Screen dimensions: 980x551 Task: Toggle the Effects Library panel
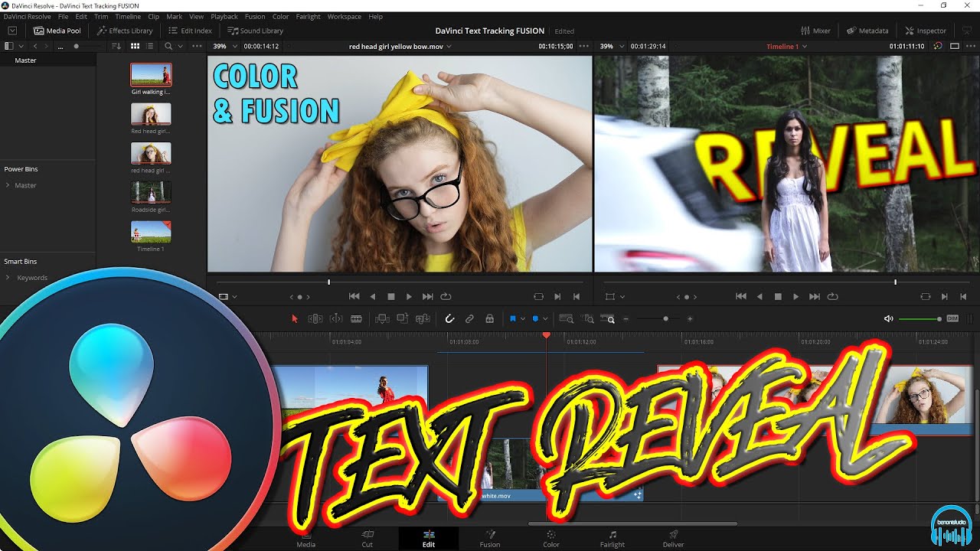(125, 31)
